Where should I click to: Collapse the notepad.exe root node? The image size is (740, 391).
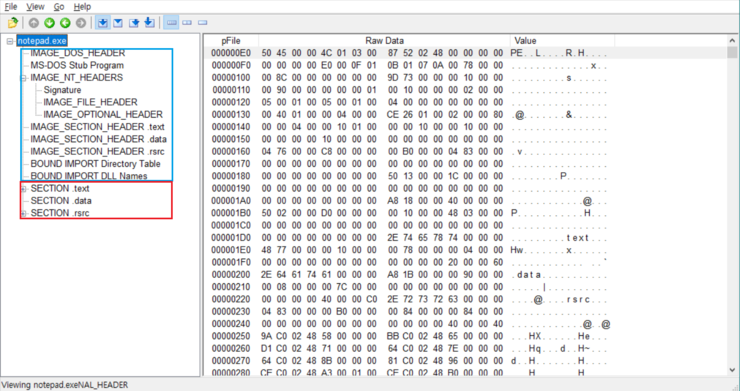click(9, 41)
